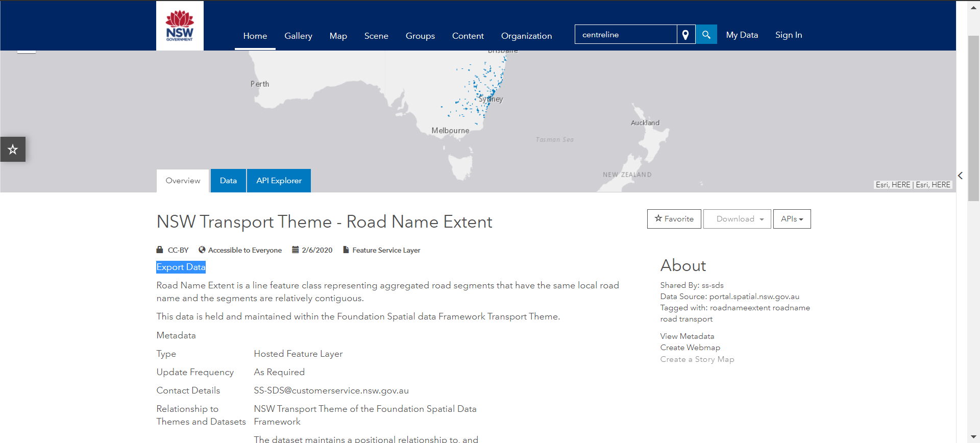Click the location pin icon in search
Screen dimensions: 980x443
click(x=685, y=35)
